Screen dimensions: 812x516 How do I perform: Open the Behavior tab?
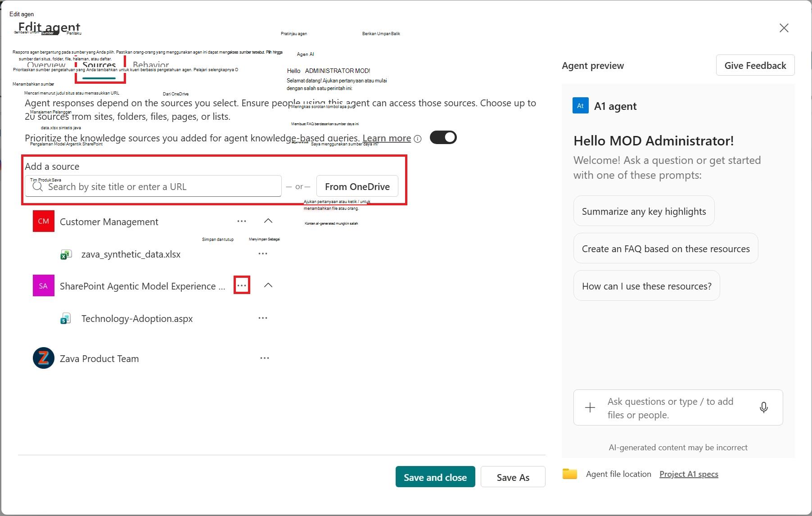click(x=151, y=66)
